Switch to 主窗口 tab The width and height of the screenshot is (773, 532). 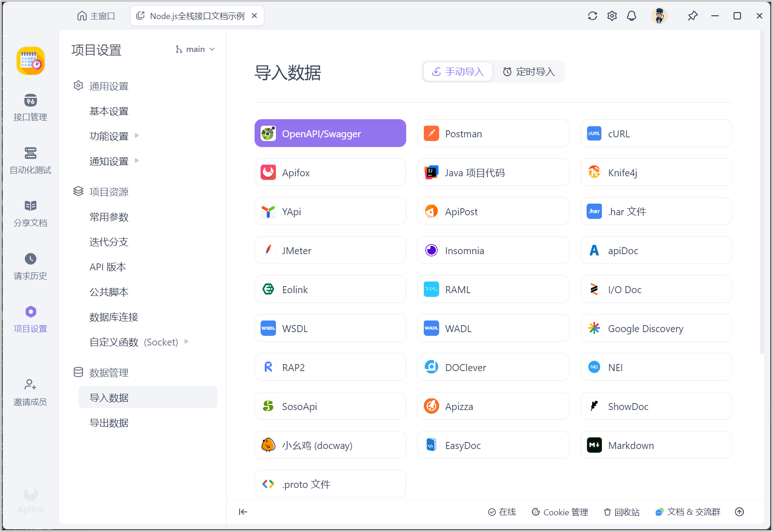click(96, 16)
